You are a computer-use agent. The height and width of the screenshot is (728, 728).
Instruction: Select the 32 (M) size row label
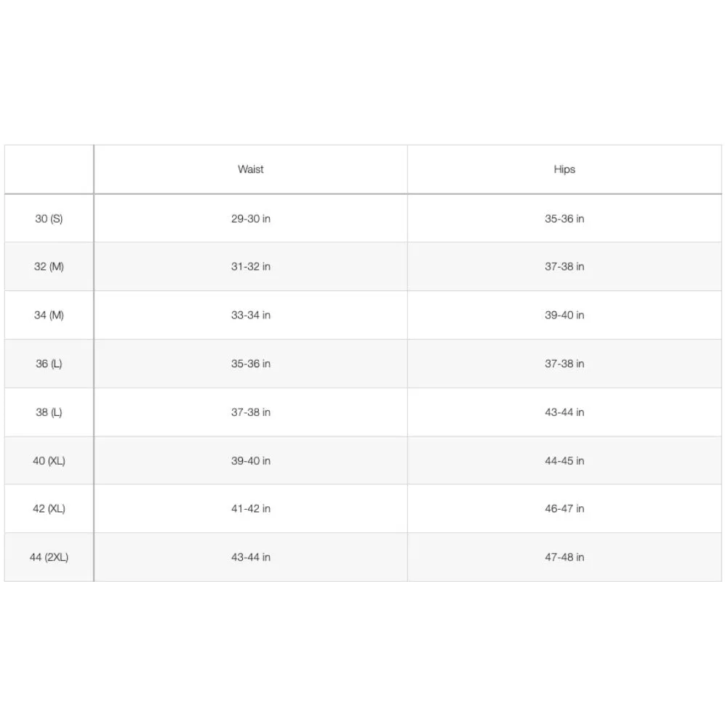[x=49, y=266]
